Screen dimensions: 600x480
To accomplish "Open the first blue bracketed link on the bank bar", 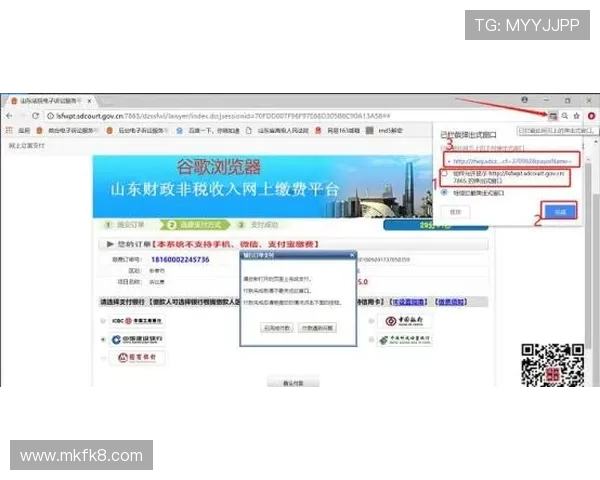I will 409,302.
